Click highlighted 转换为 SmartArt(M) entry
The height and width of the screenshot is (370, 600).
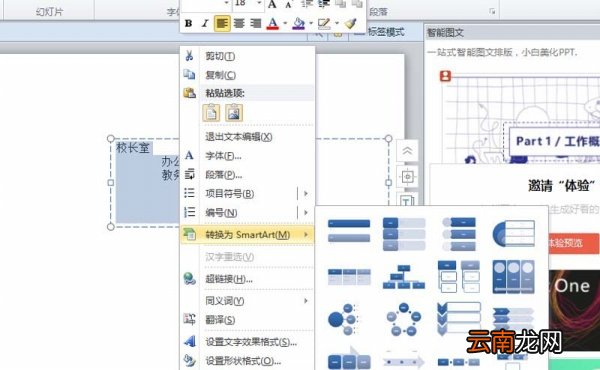247,235
